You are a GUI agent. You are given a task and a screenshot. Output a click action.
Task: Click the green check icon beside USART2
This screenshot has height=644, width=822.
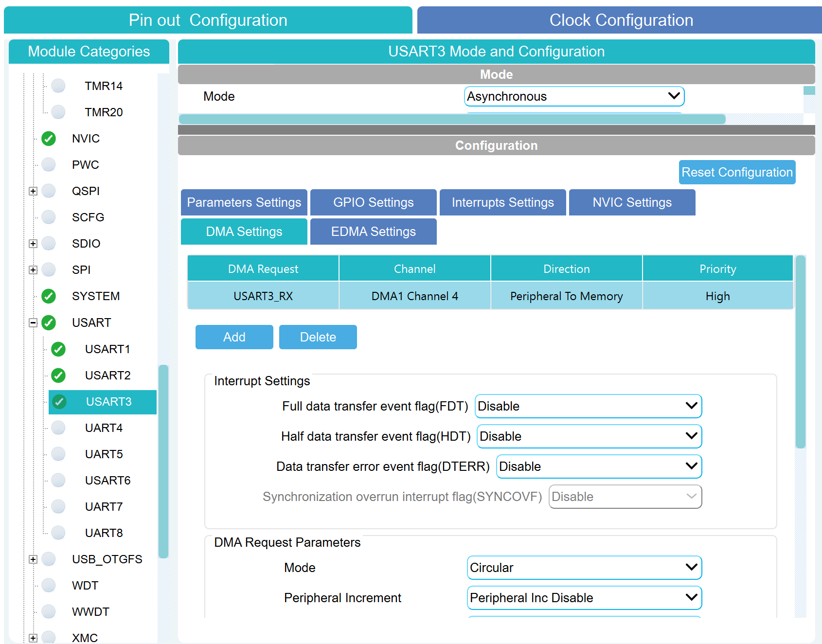[58, 375]
